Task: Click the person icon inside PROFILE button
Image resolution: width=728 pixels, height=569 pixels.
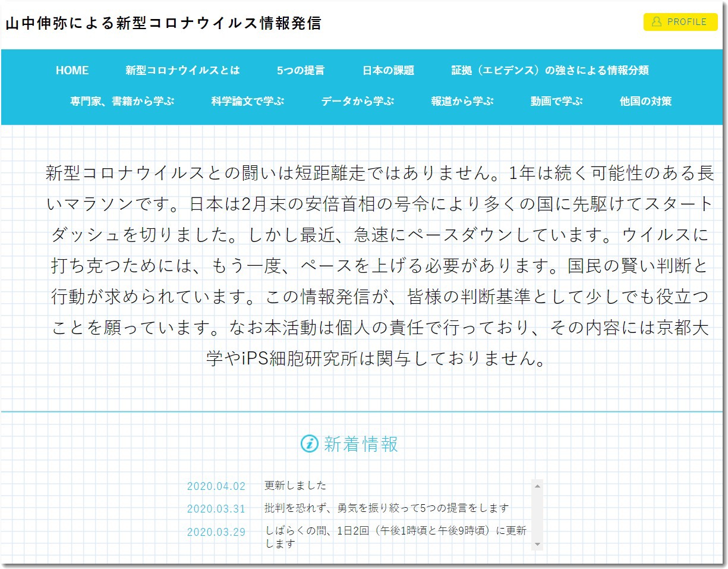Action: (655, 22)
